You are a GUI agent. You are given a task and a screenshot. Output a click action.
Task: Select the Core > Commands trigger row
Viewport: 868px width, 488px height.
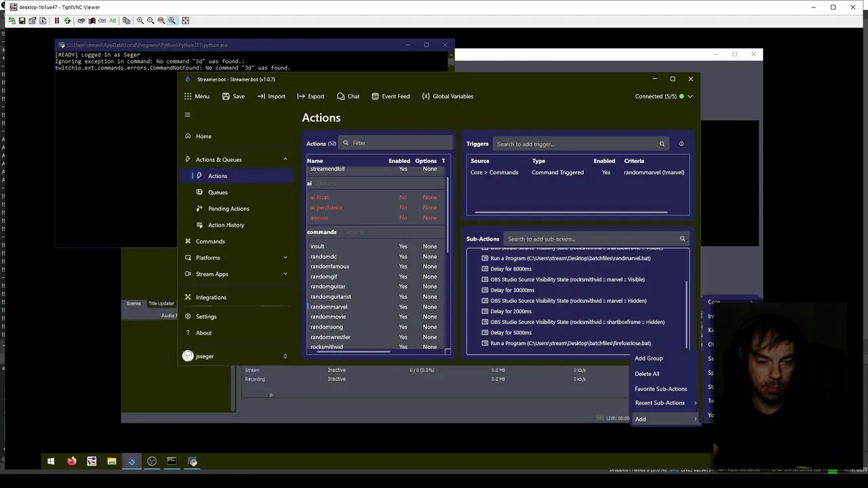(578, 172)
